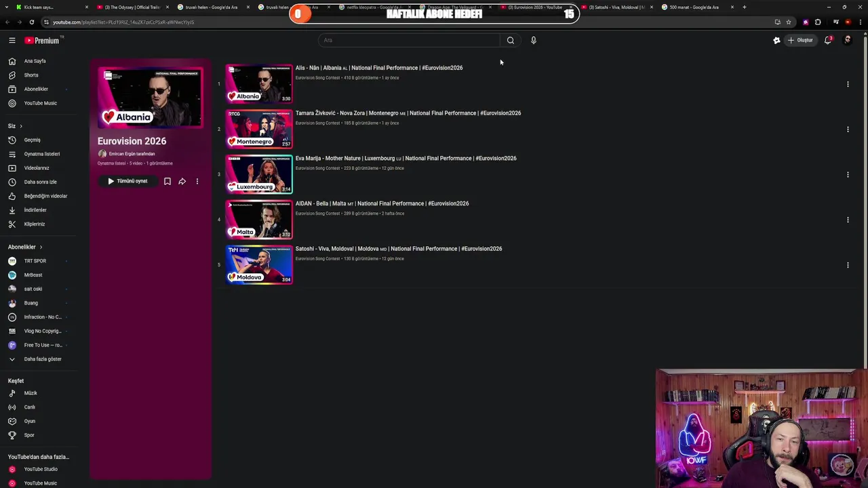Open Emircan Ergün playlist owner link
868x488 pixels.
pos(132,154)
